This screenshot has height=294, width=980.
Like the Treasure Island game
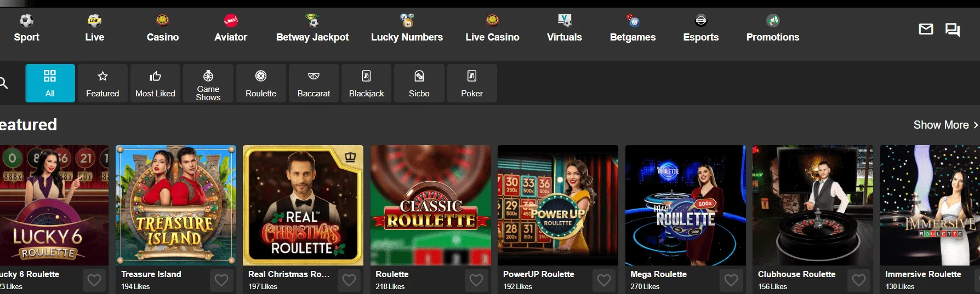click(221, 280)
